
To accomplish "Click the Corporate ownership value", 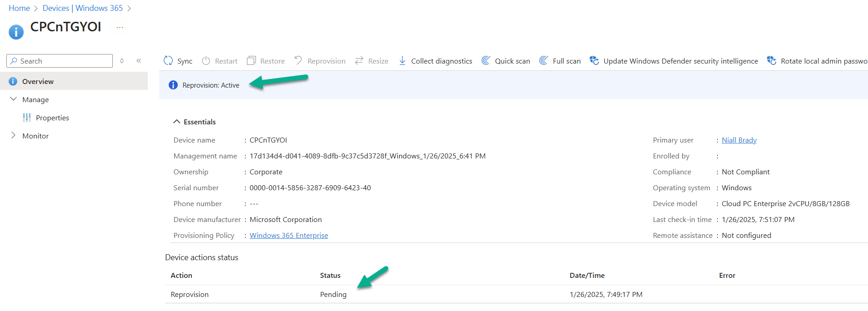I will coord(266,172).
